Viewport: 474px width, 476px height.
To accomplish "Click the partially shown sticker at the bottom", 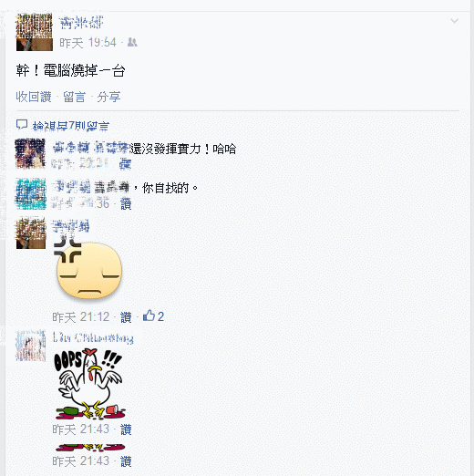I will point(90,447).
